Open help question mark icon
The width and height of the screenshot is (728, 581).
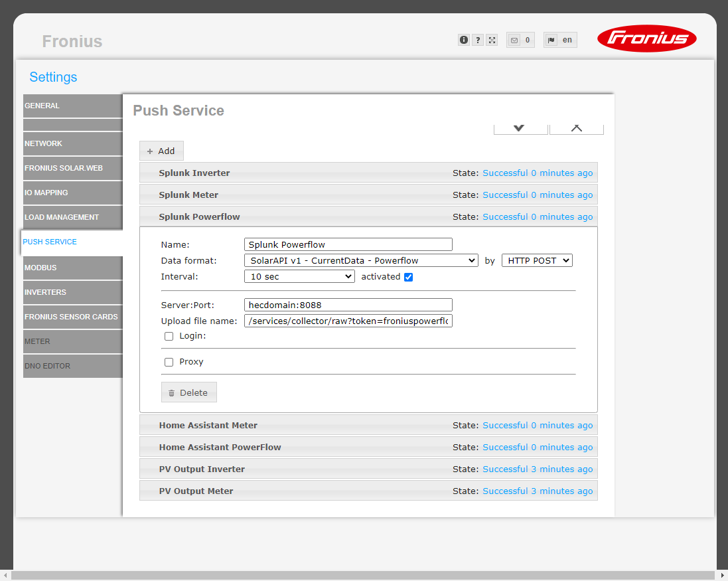coord(478,40)
